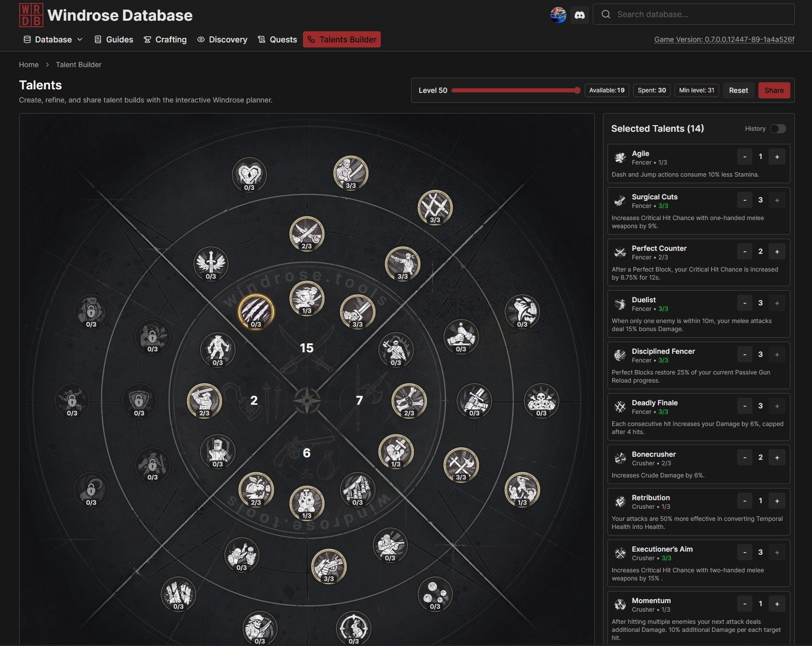This screenshot has width=812, height=646.
Task: Click the knight helmet talent node
Action: pyautogui.click(x=219, y=453)
